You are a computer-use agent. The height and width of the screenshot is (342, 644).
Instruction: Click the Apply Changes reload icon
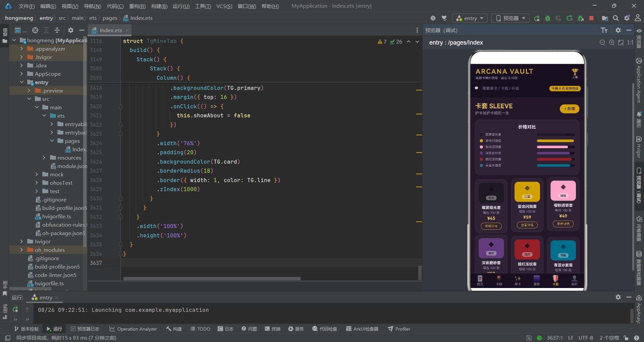click(x=570, y=18)
